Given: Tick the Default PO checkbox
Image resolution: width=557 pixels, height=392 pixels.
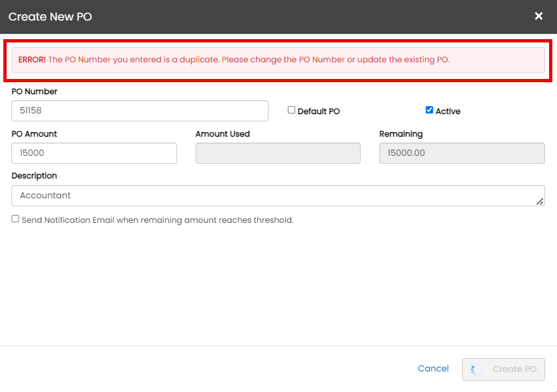Looking at the screenshot, I should (x=291, y=110).
